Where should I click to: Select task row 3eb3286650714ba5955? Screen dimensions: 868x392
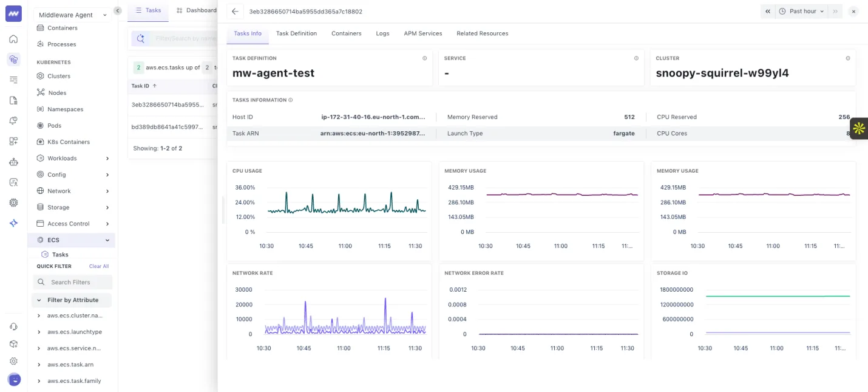coord(172,105)
